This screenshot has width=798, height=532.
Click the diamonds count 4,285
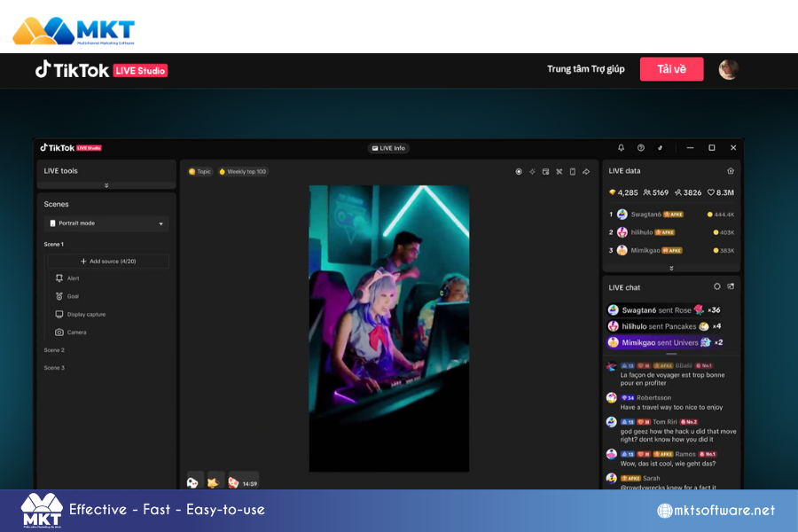(623, 192)
